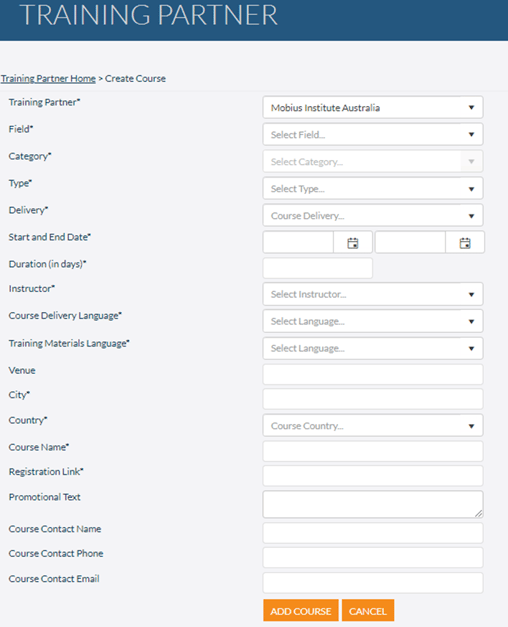The image size is (508, 627).
Task: Expand the Training Partner dropdown
Action: (x=373, y=107)
